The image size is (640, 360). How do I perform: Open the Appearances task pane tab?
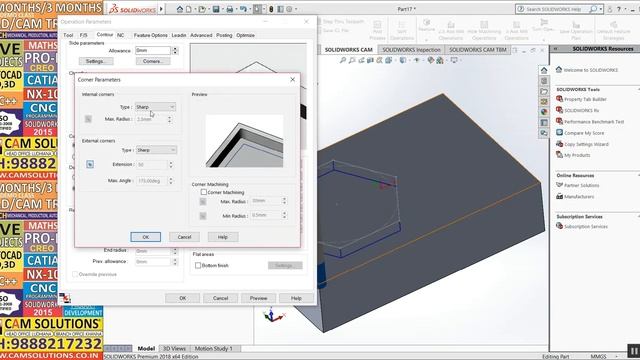[544, 112]
